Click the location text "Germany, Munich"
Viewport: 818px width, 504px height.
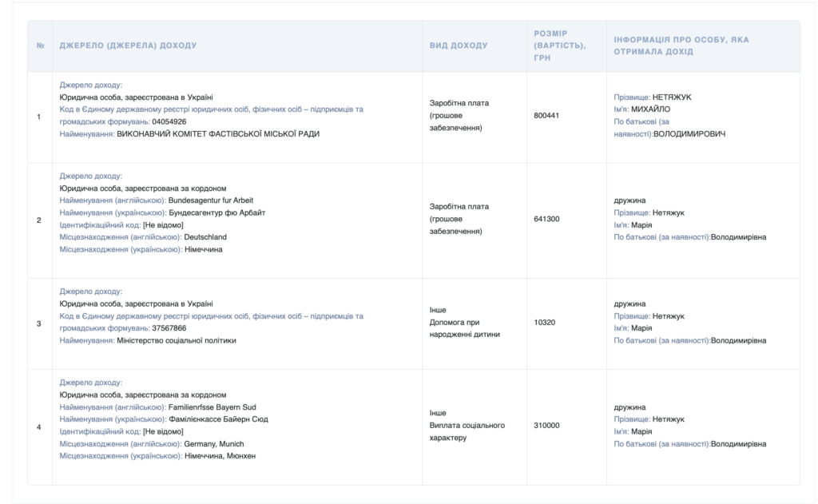(214, 444)
